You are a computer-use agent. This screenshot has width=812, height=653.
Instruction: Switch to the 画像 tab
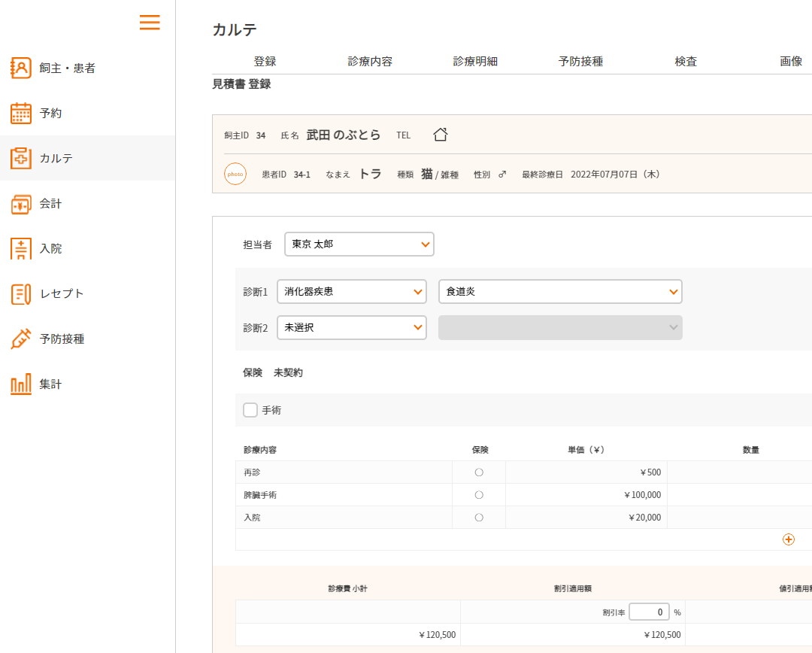(791, 61)
